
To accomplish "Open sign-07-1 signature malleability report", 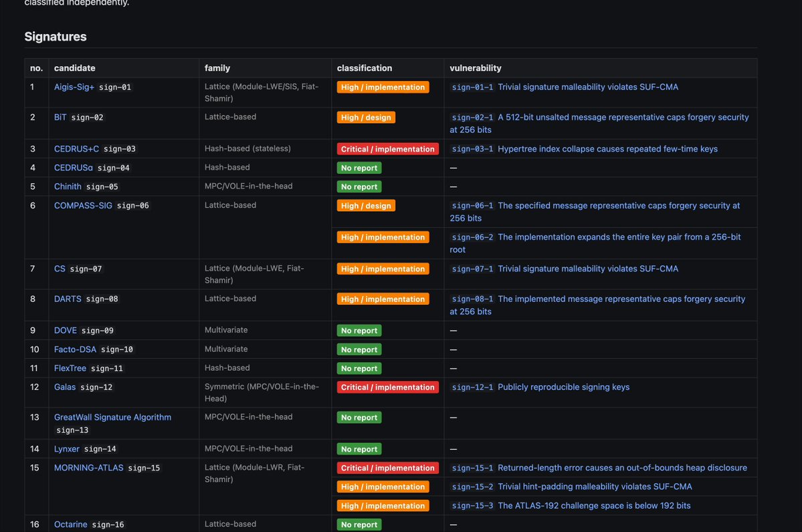I will [564, 269].
